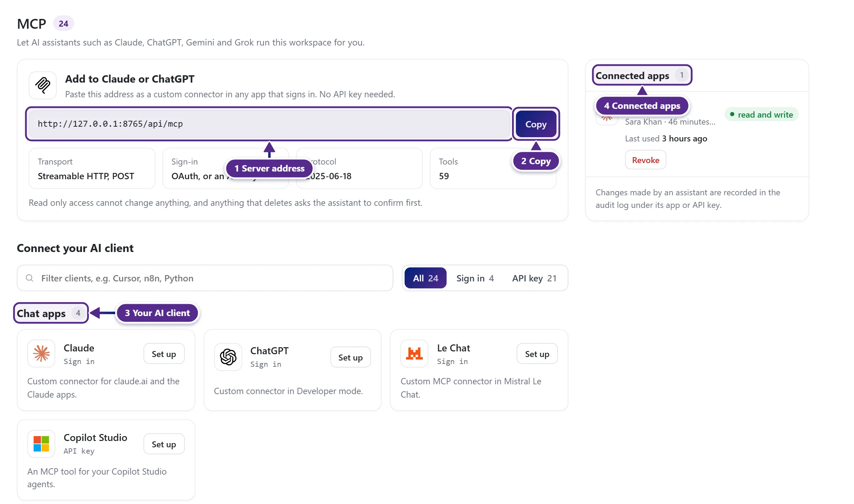Viewport: 854px width, 504px height.
Task: Click the ChatGPT knot logo icon
Action: [228, 357]
